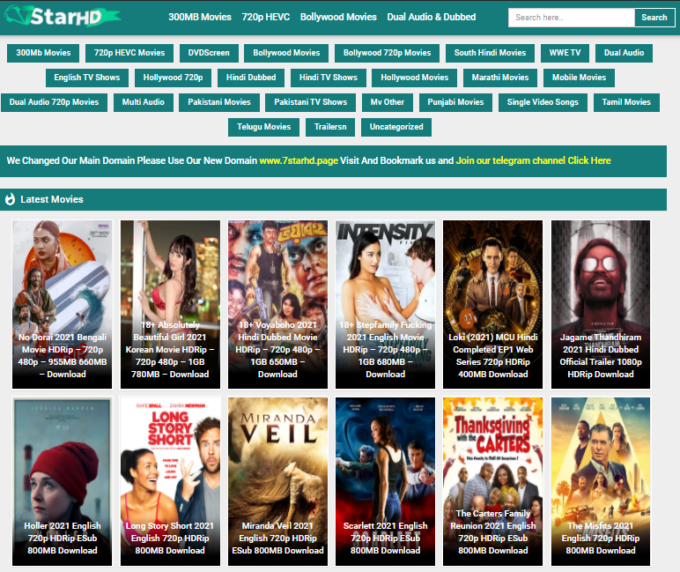Click the flame icon beside Latest Movies
Viewport: 680px width, 572px height.
click(x=10, y=199)
